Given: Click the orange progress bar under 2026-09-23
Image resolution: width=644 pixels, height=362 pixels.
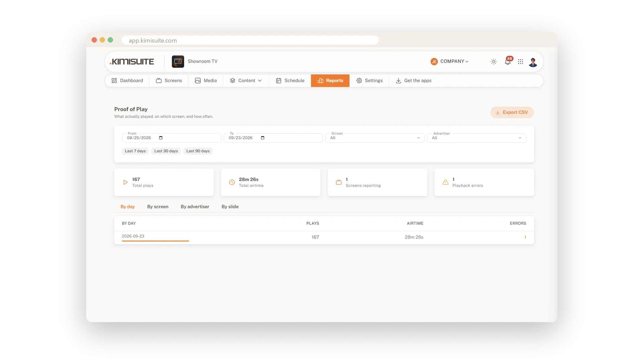Looking at the screenshot, I should pyautogui.click(x=155, y=241).
